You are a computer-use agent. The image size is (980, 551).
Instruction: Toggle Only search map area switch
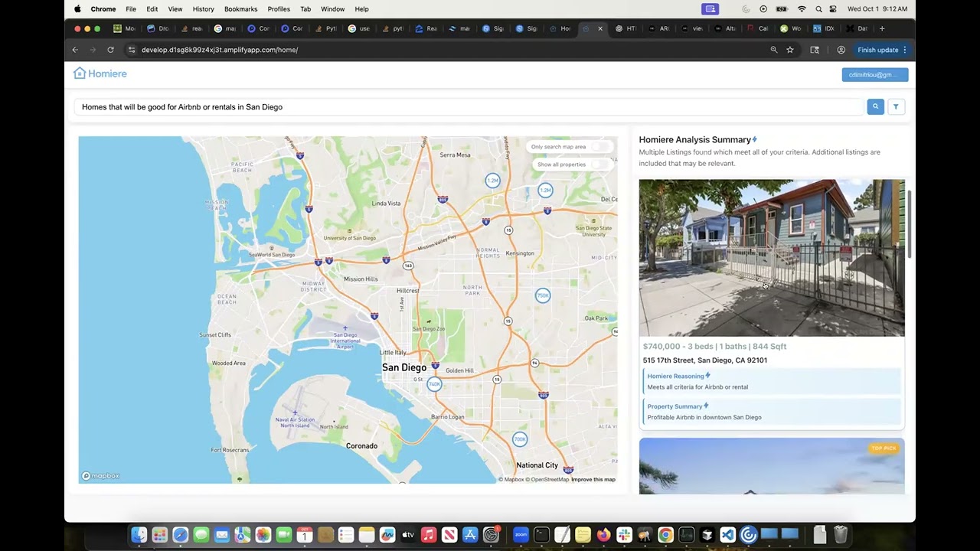pos(602,147)
